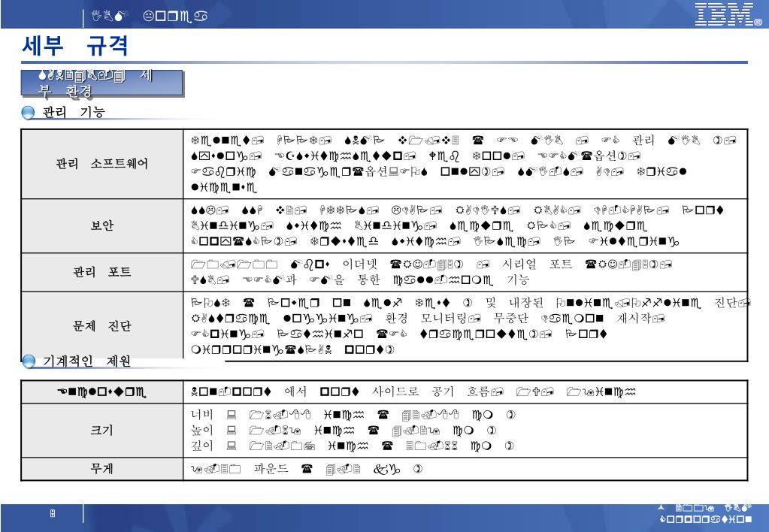Select the word 파운드 in the weight row

tap(271, 468)
